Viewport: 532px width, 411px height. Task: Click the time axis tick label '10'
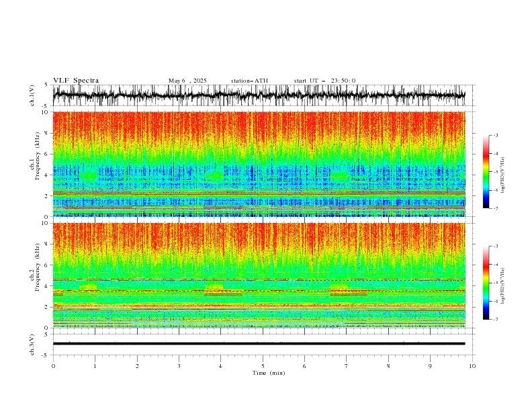click(472, 366)
